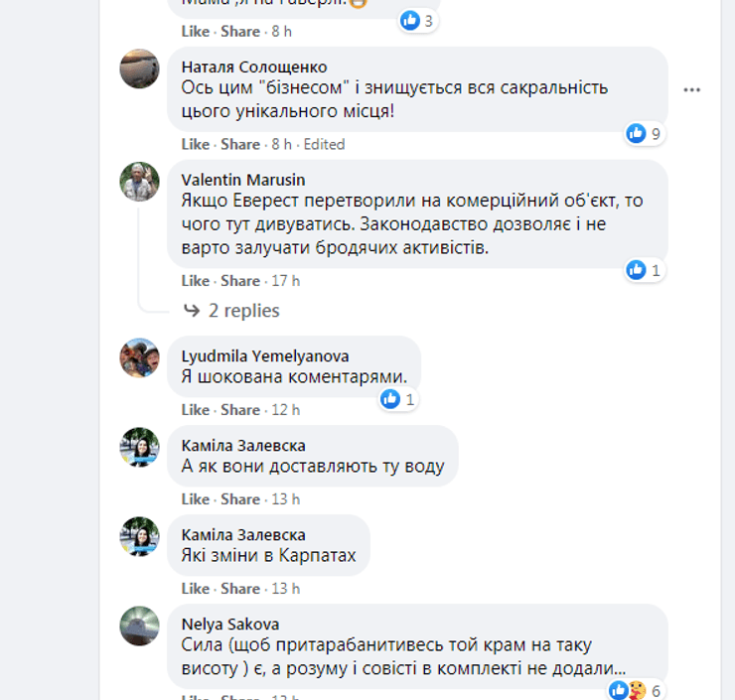Click the like reaction on Lyudmila Yemelyanova's comment
Screen dimensions: 735x700
coord(390,399)
